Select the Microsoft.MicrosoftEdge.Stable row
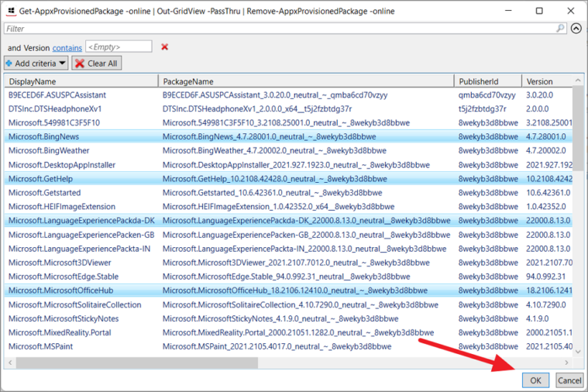Viewport: 588px width, 392px height. [288, 277]
